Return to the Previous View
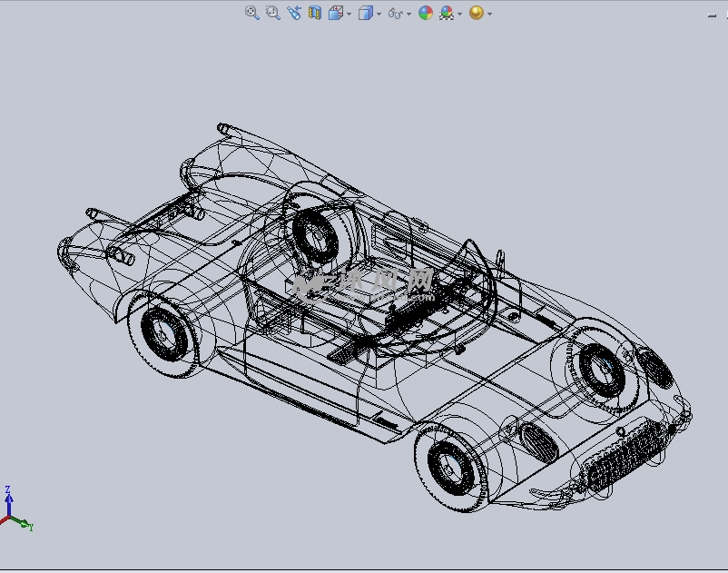728x573 pixels. tap(293, 13)
